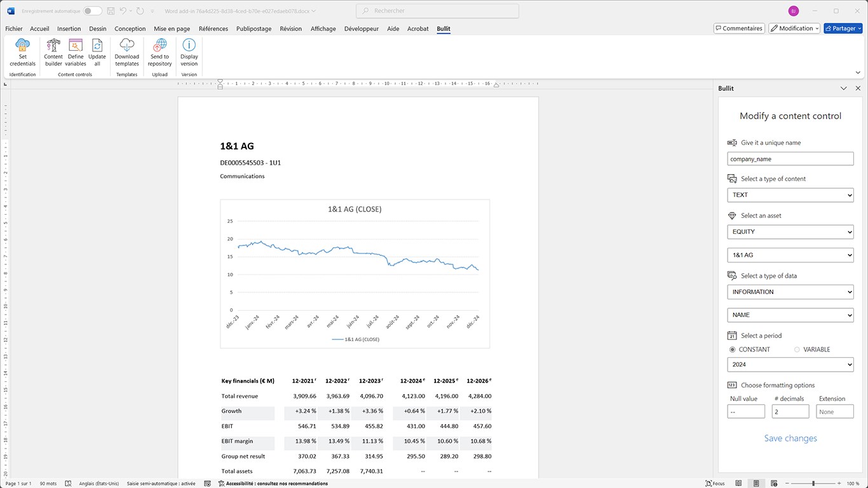Screen dimensions: 868x488
Task: Open Set credentials in the Bullit ribbon
Action: click(23, 52)
